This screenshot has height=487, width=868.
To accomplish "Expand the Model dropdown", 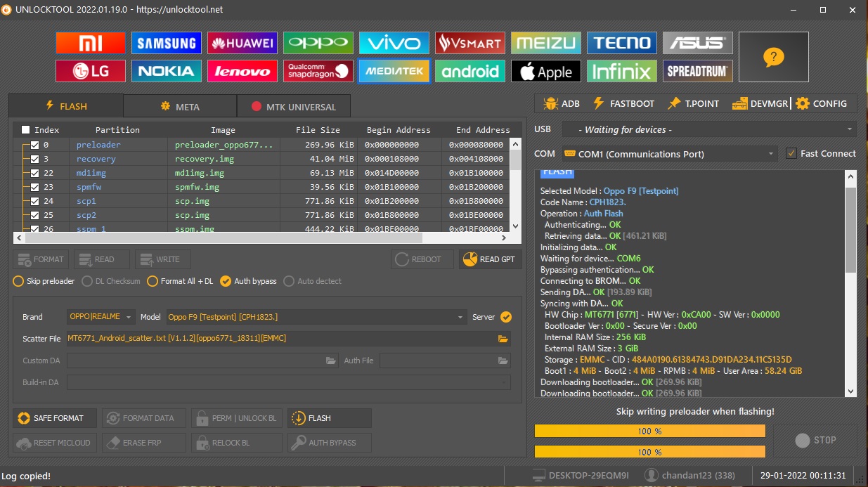I will pyautogui.click(x=316, y=317).
